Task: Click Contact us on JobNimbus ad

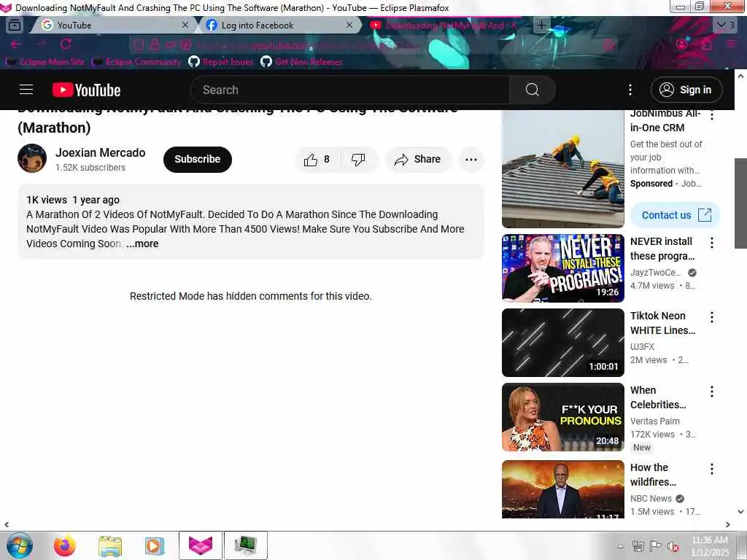Action: (675, 215)
